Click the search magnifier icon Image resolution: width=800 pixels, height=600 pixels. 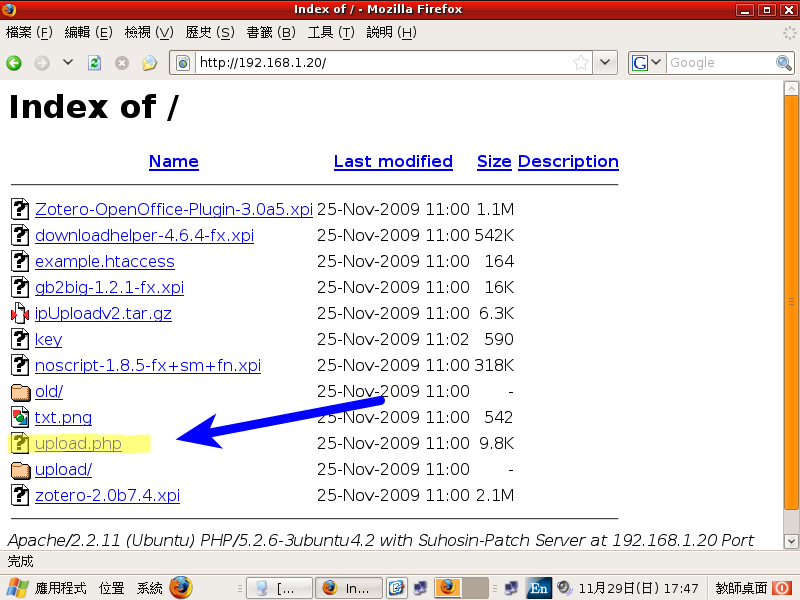coord(784,63)
